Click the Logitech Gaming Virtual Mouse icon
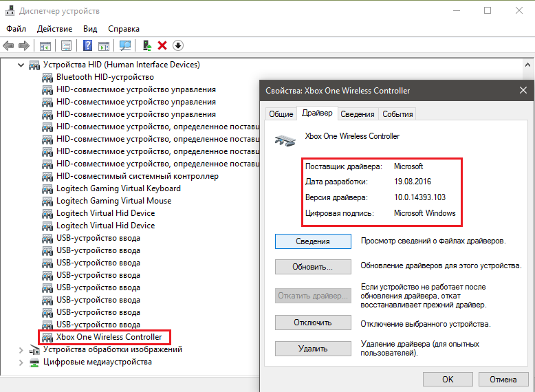Screen dimensions: 535x392 [47, 202]
